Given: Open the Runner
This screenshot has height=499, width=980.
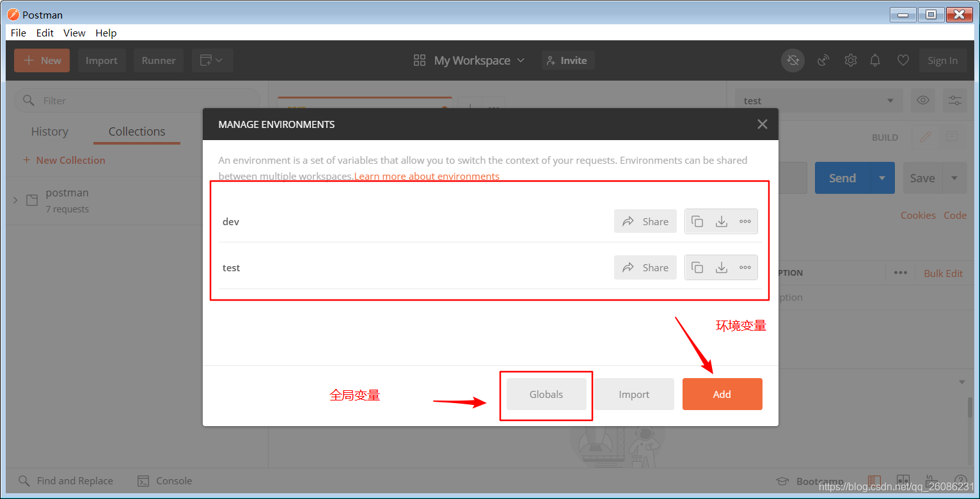Looking at the screenshot, I should 159,61.
